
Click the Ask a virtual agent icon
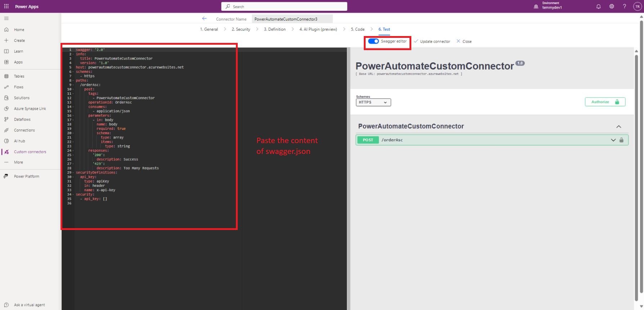coord(6,305)
